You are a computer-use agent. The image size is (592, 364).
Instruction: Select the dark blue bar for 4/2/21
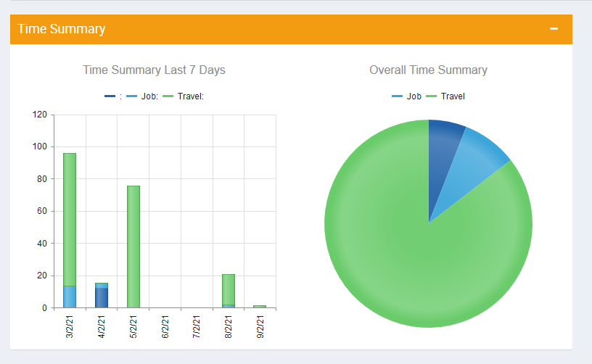click(x=102, y=298)
